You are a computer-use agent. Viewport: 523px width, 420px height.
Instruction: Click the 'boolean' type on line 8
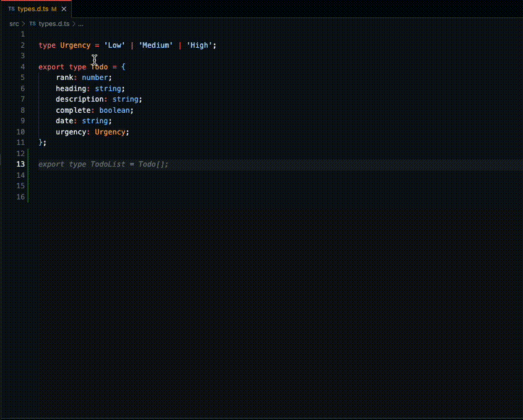pos(115,110)
